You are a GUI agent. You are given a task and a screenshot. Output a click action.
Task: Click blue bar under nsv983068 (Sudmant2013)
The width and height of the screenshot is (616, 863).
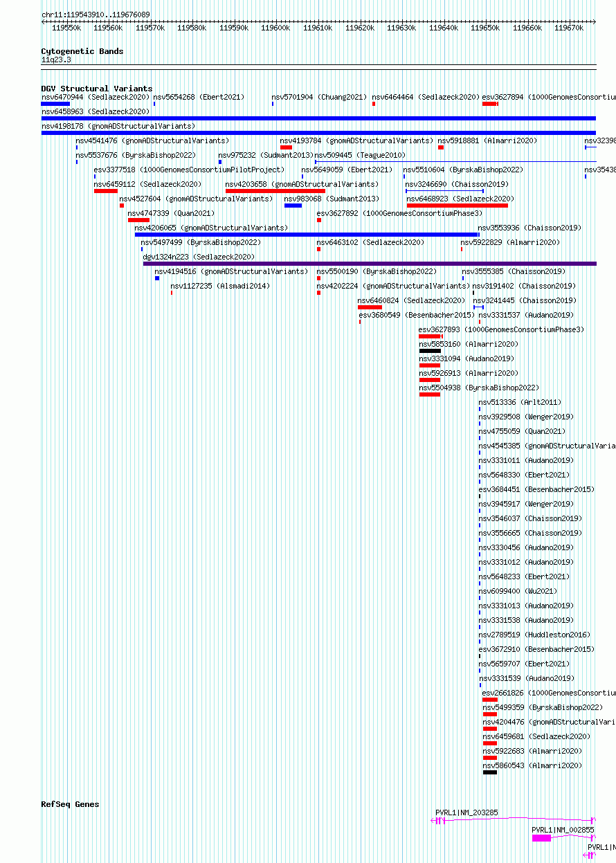(293, 206)
